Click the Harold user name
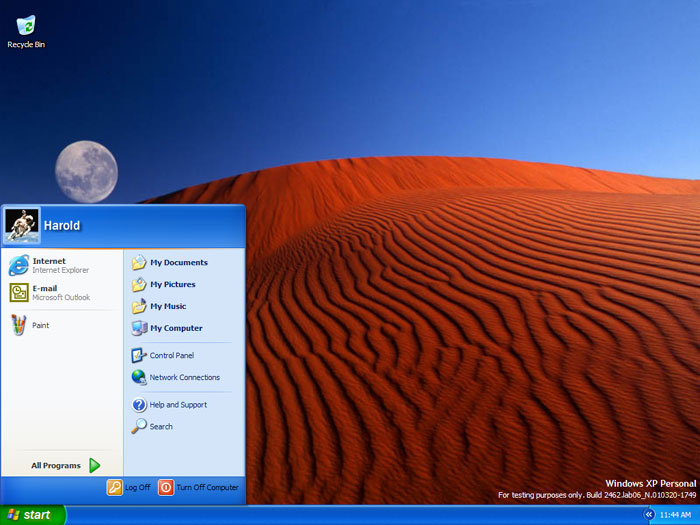The image size is (700, 525). pos(62,226)
